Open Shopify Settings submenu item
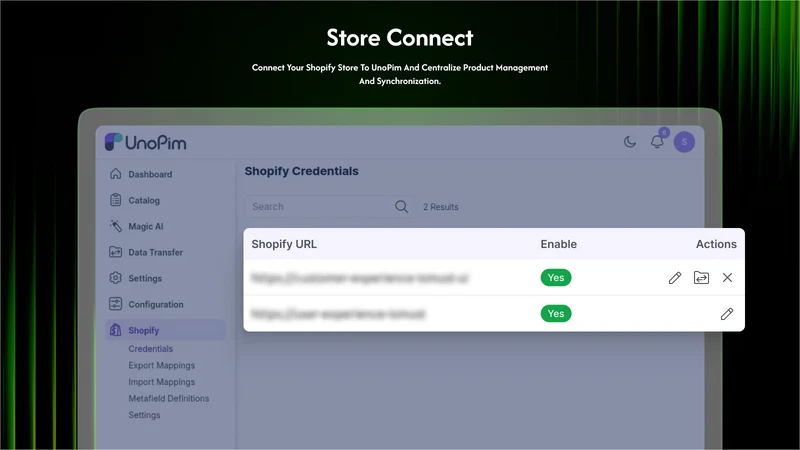 [x=144, y=415]
